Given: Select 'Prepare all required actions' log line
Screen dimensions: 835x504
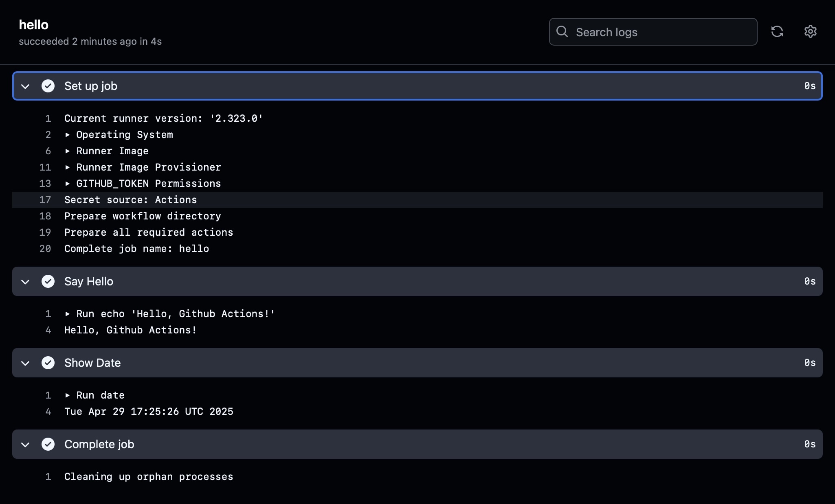Looking at the screenshot, I should coord(149,232).
